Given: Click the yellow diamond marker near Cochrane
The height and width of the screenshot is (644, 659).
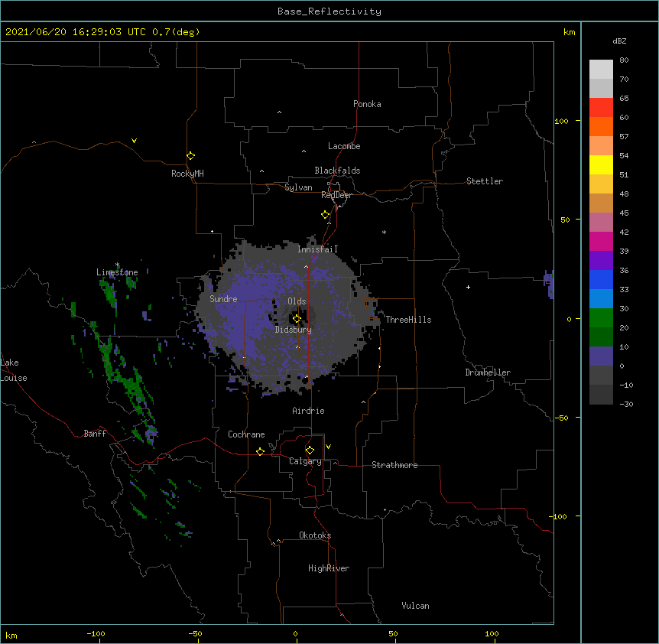Looking at the screenshot, I should pyautogui.click(x=260, y=451).
